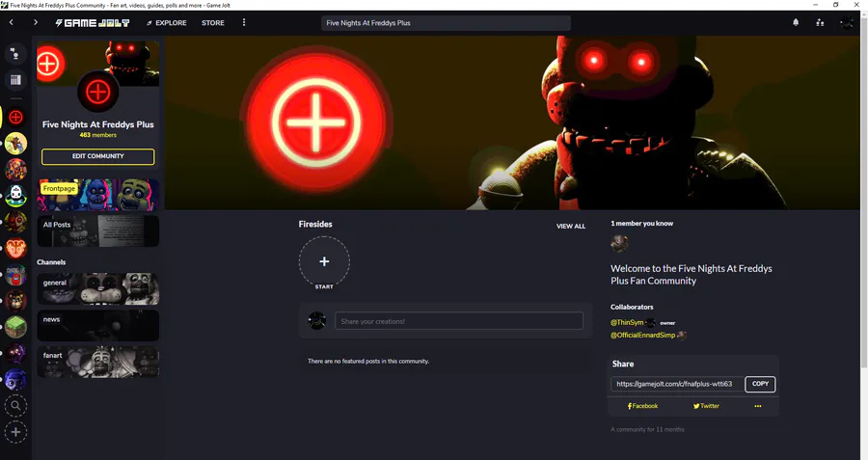Select the All Posts channel
868x460 pixels.
click(x=98, y=230)
